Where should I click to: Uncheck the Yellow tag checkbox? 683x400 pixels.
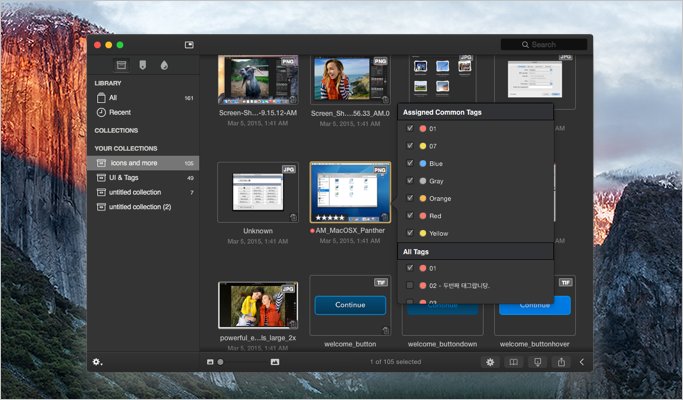(x=409, y=233)
